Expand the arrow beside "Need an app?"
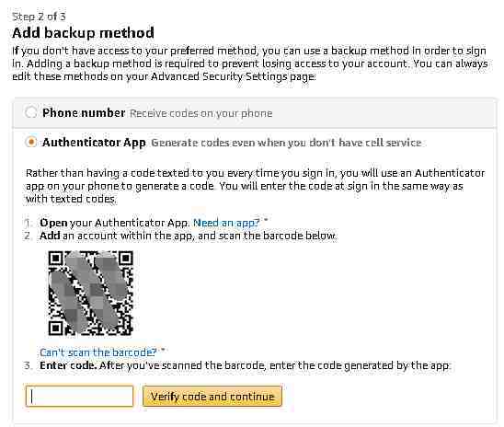This screenshot has width=504, height=427. point(266,221)
